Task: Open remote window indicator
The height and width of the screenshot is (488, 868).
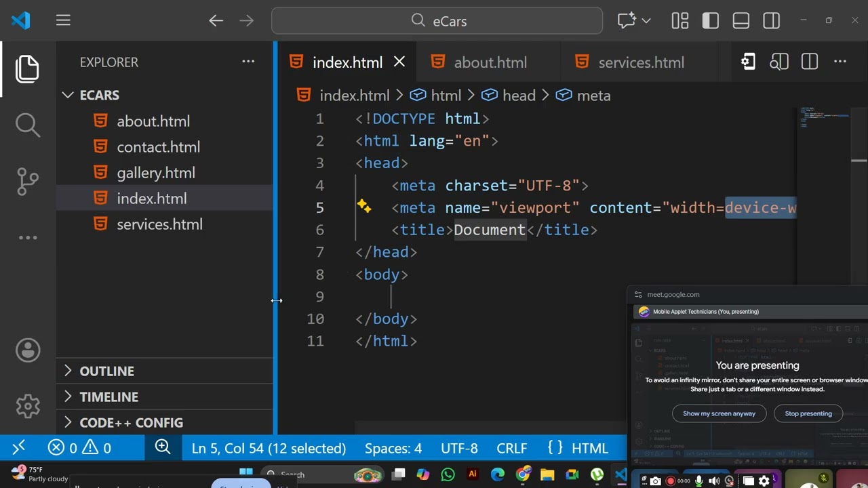Action: (19, 447)
